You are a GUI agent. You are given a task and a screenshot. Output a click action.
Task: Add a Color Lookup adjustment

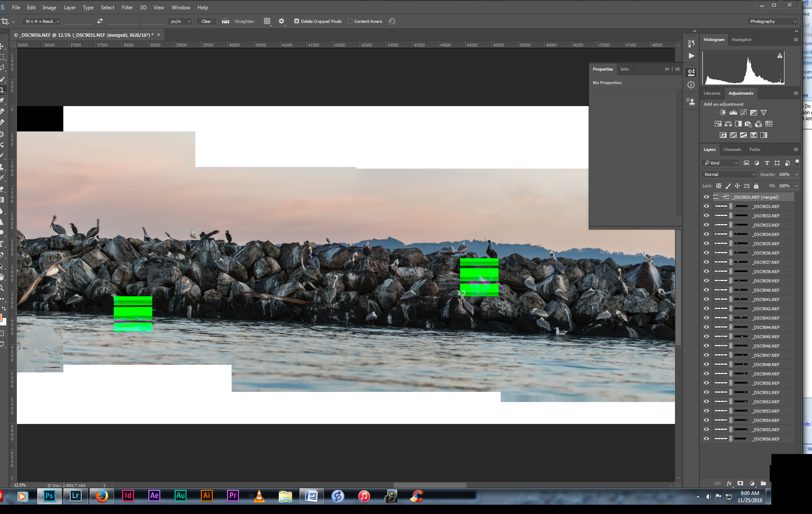pyautogui.click(x=769, y=124)
